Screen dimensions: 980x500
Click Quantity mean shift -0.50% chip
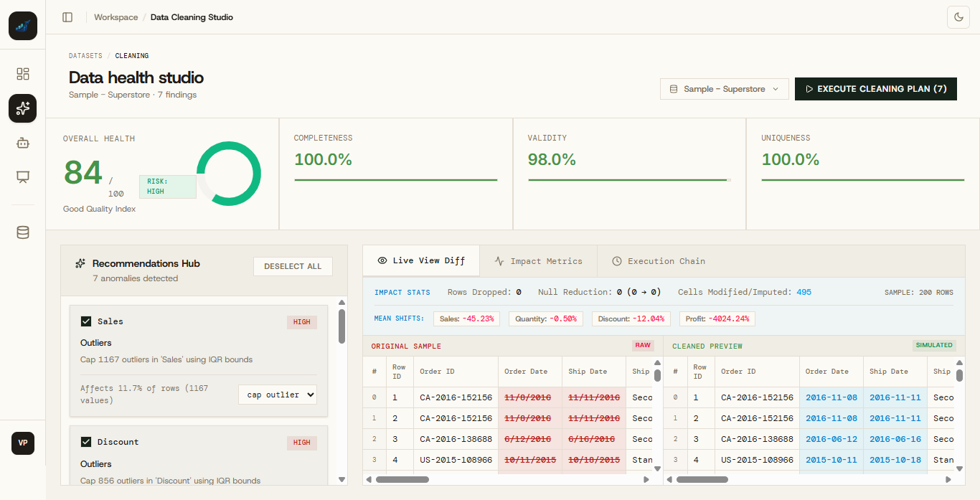(546, 319)
